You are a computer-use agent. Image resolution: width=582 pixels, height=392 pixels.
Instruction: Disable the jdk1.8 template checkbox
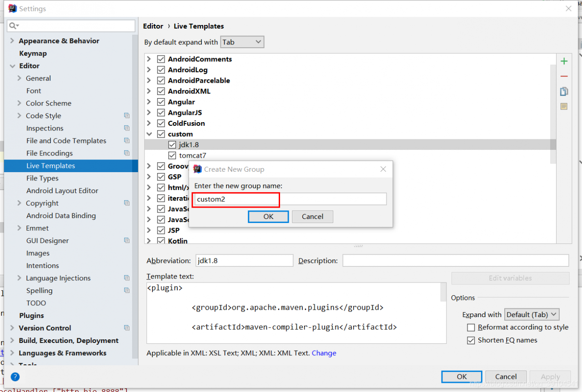coord(172,145)
